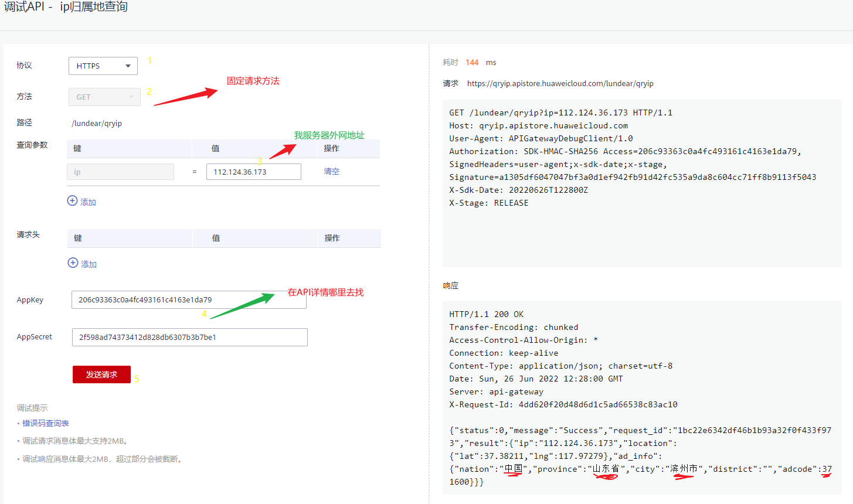Click the 值 header in query parameters table
Screen dimensions: 853x504
(x=215, y=148)
